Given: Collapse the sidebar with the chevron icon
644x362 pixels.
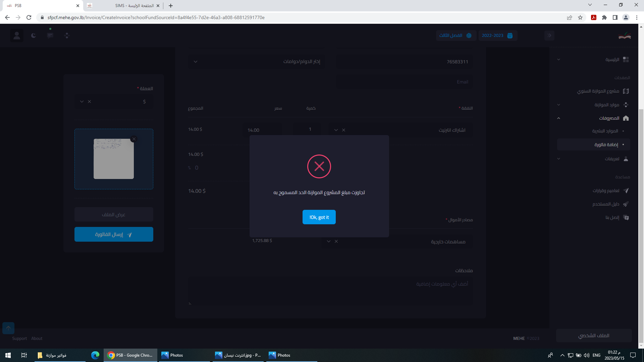Looking at the screenshot, I should [x=549, y=36].
